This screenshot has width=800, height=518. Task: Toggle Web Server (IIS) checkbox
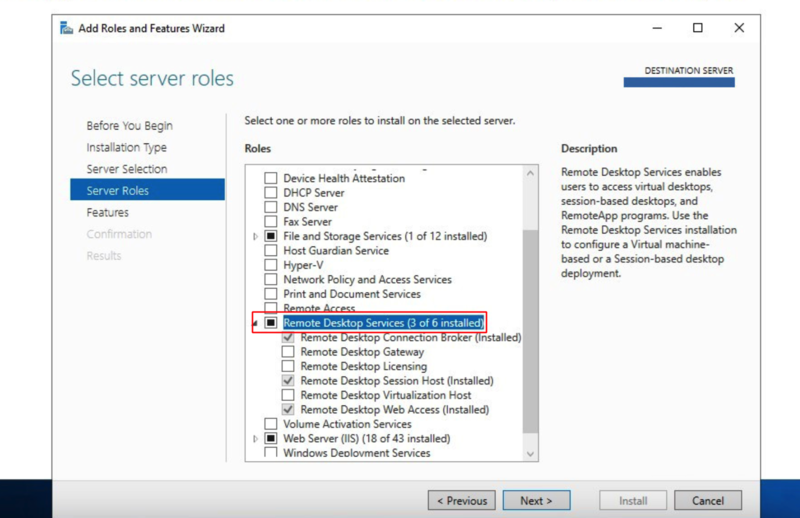271,438
